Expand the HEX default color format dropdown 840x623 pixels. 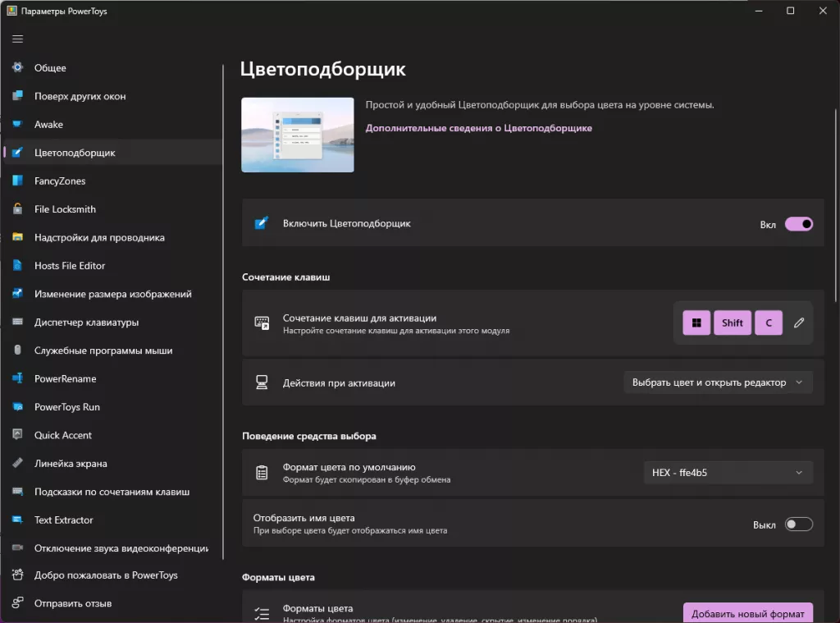(x=728, y=473)
